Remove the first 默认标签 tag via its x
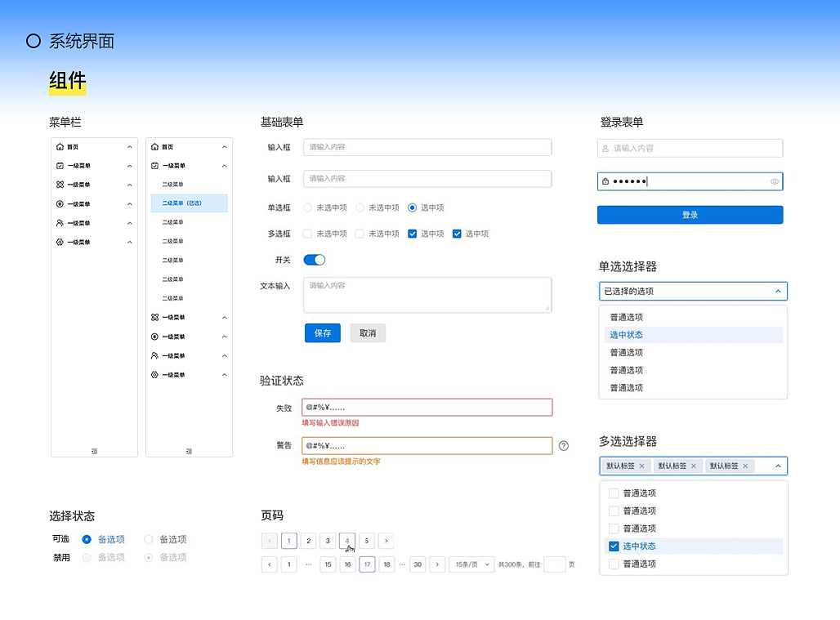Image resolution: width=840 pixels, height=620 pixels. (x=641, y=466)
